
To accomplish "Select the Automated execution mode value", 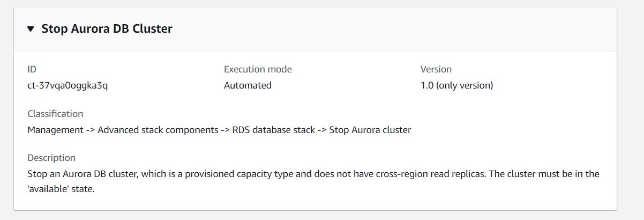I will coord(248,85).
